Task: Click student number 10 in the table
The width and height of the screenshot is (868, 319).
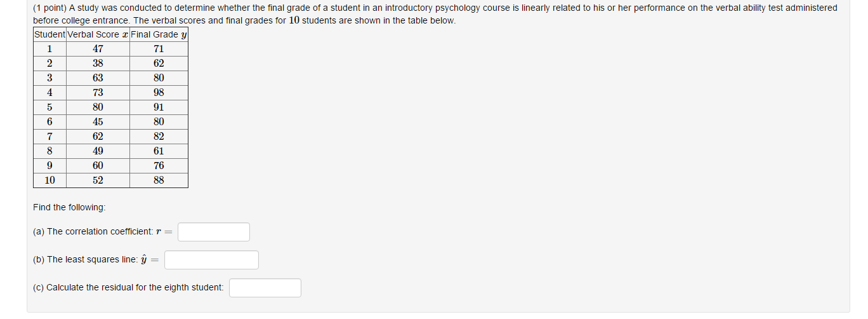Action: 49,180
